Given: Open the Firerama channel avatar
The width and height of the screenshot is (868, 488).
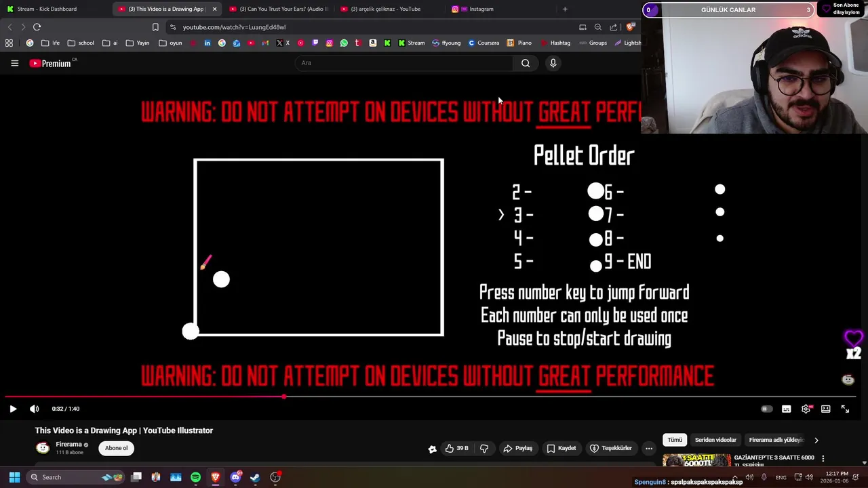Looking at the screenshot, I should 43,448.
